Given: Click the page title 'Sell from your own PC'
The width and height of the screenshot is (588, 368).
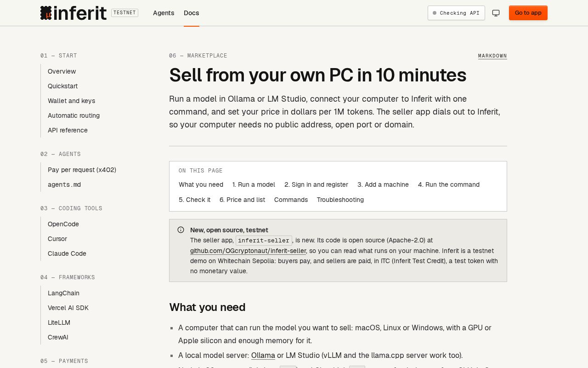Looking at the screenshot, I should pyautogui.click(x=318, y=75).
